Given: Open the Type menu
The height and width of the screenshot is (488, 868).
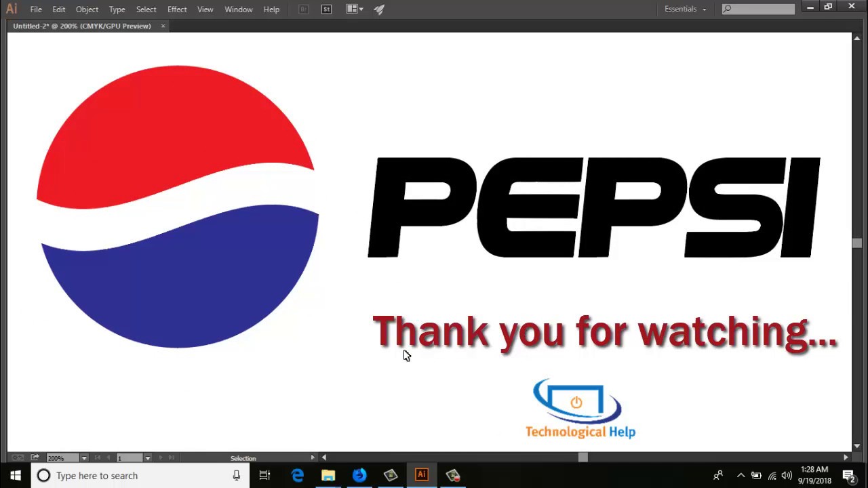Looking at the screenshot, I should pyautogui.click(x=117, y=9).
